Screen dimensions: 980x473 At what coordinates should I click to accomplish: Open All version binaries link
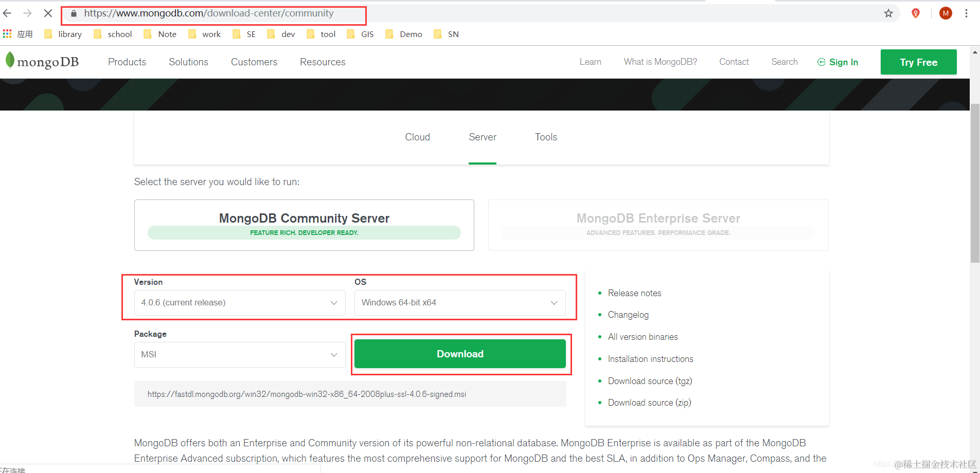pos(643,337)
